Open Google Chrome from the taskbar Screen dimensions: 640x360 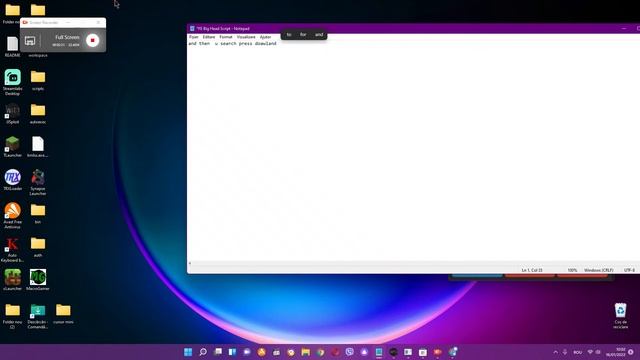[x=320, y=352]
